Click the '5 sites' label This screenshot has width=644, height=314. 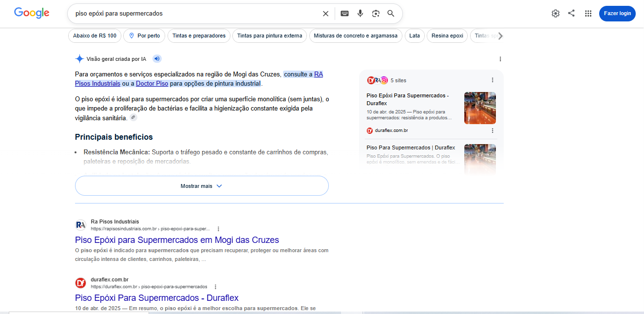398,80
